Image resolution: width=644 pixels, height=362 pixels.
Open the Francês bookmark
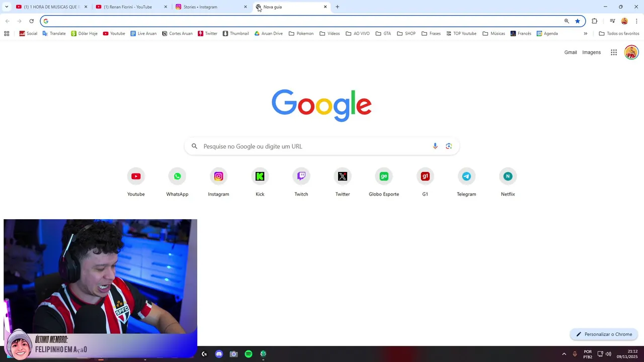(x=521, y=34)
